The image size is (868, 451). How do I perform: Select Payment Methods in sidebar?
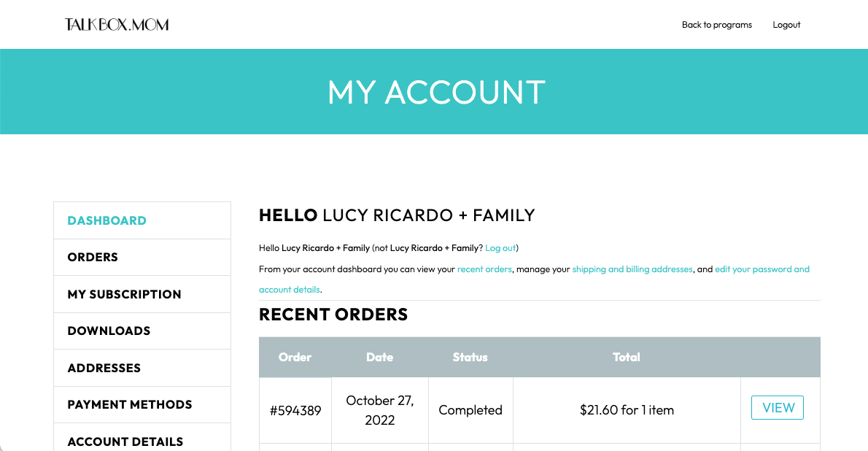click(x=130, y=404)
